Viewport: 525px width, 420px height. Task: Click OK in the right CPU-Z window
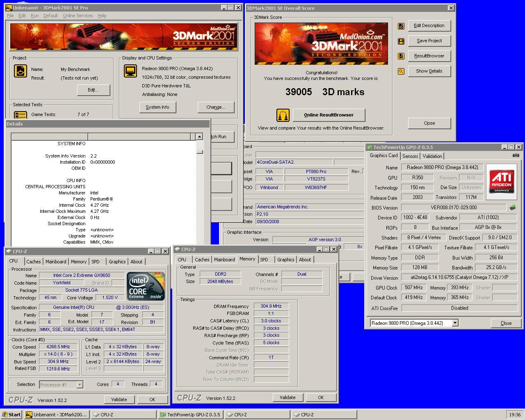click(x=321, y=397)
